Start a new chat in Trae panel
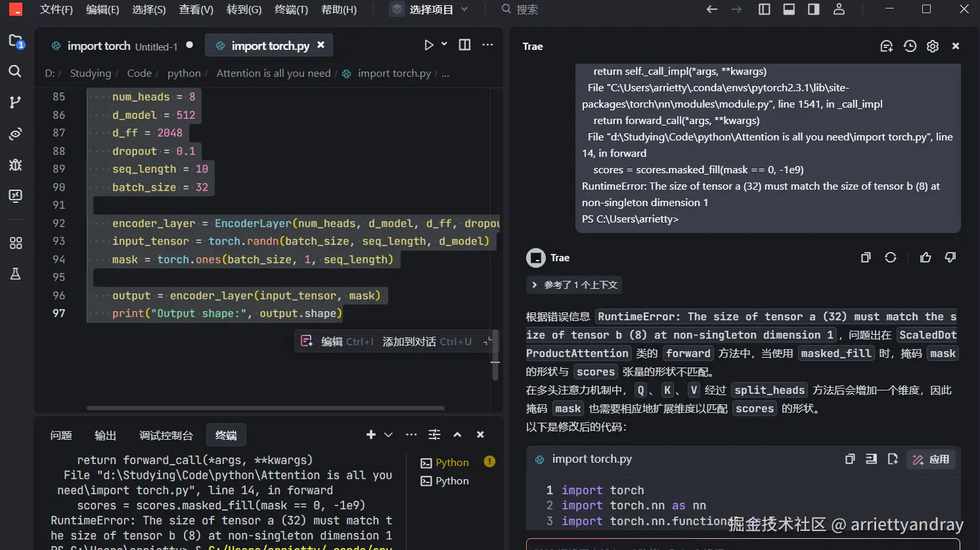 [x=886, y=46]
